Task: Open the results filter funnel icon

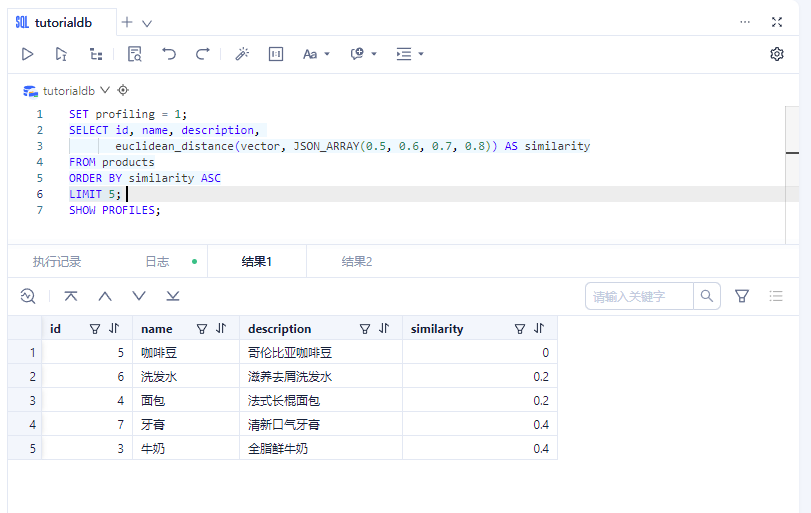Action: (742, 296)
